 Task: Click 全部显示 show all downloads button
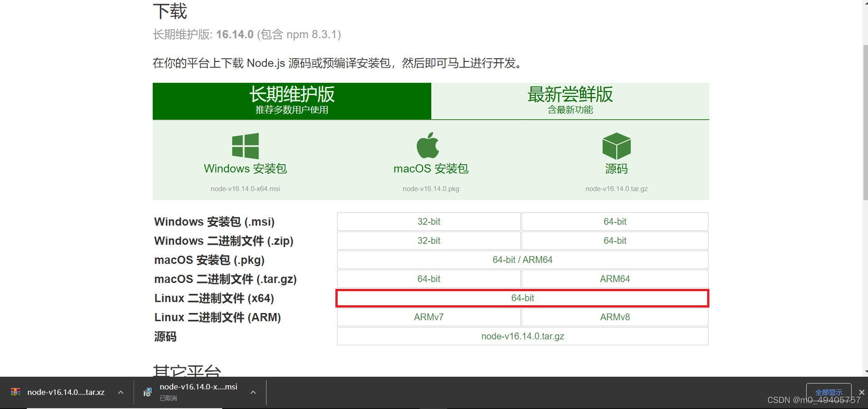[829, 392]
